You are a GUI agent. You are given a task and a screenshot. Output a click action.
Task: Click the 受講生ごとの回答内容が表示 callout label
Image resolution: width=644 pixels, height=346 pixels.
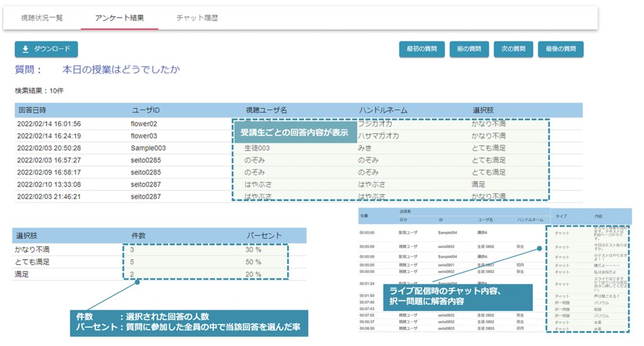tap(294, 133)
